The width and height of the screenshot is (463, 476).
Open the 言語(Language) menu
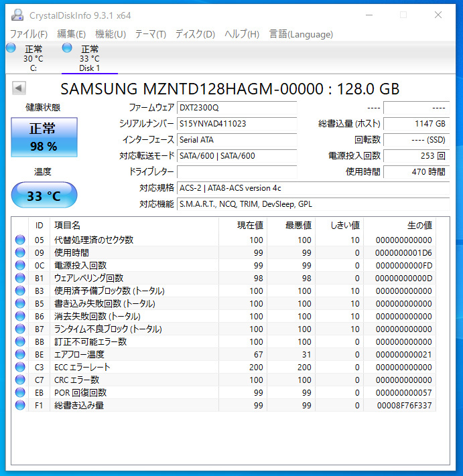[x=301, y=34]
